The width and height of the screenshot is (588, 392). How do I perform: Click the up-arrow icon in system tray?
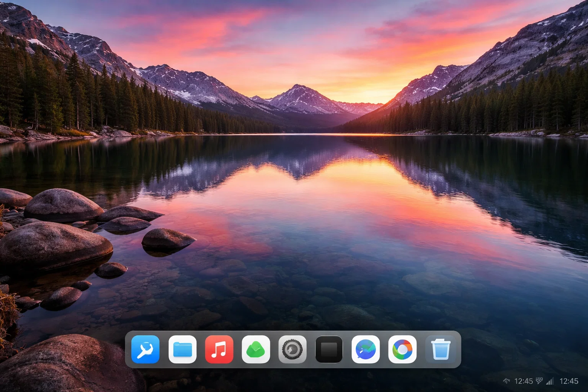[506, 381]
